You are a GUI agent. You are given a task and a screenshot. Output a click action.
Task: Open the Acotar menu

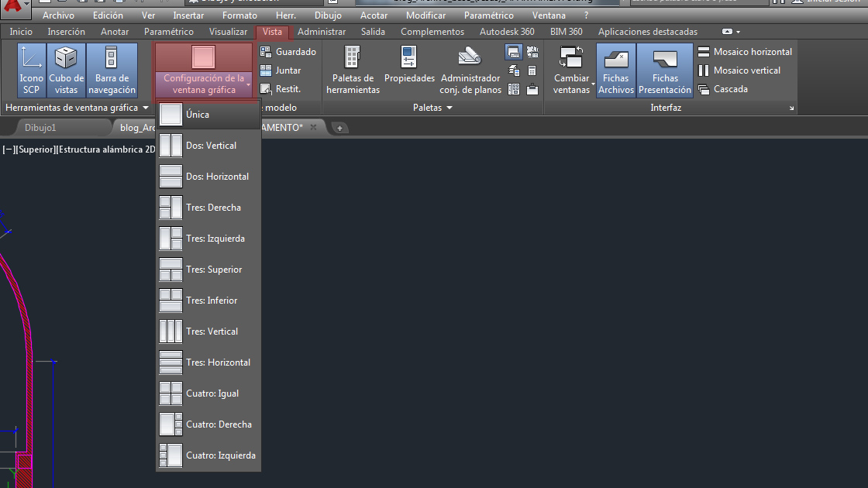click(x=374, y=15)
